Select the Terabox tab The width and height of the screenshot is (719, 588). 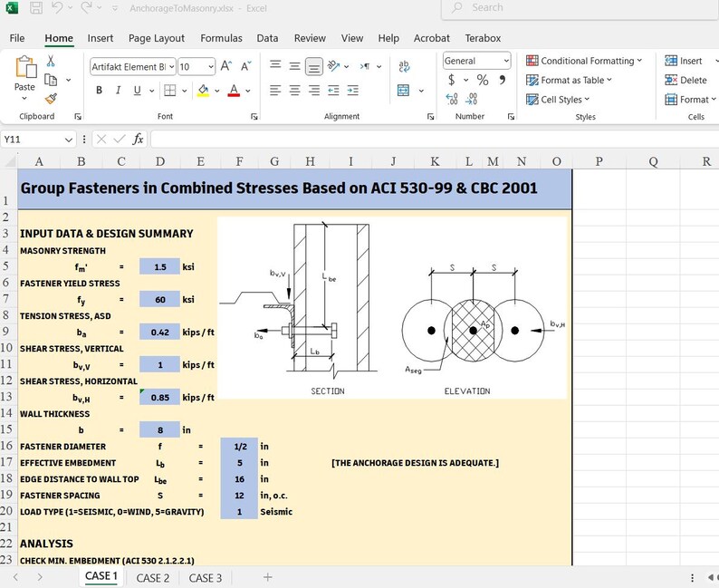(x=483, y=38)
